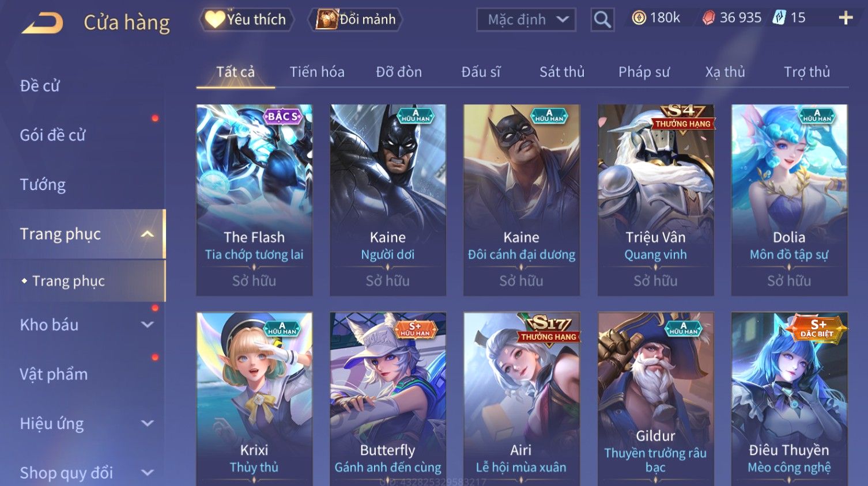This screenshot has width=868, height=486.
Task: Tap the red ruby 36 935 currency icon
Action: pos(708,18)
